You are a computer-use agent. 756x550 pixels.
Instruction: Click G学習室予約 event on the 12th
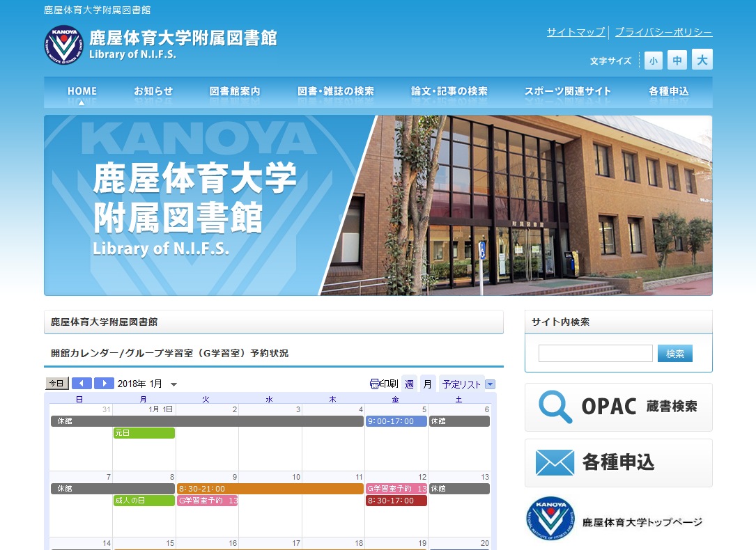click(396, 488)
